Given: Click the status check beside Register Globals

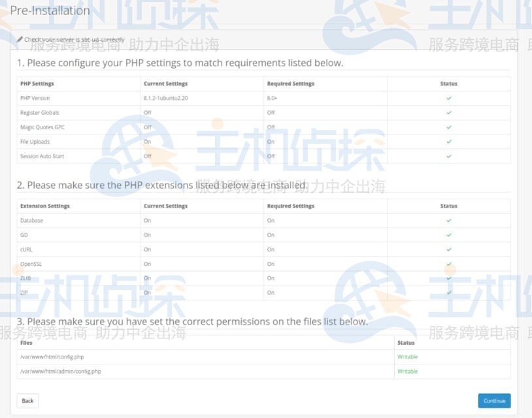Looking at the screenshot, I should pos(448,112).
